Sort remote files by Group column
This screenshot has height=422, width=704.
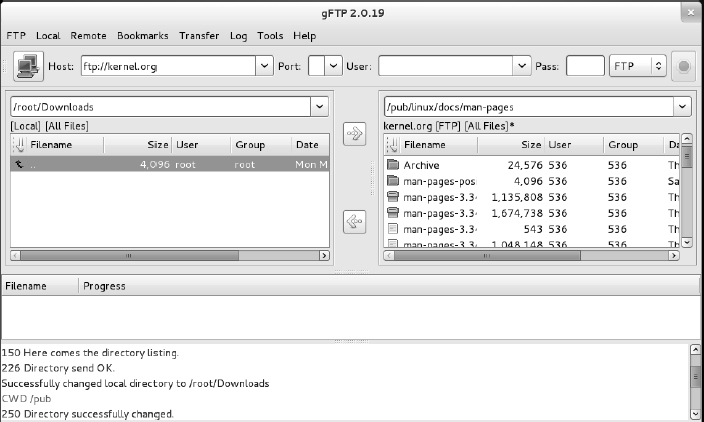pyautogui.click(x=634, y=145)
